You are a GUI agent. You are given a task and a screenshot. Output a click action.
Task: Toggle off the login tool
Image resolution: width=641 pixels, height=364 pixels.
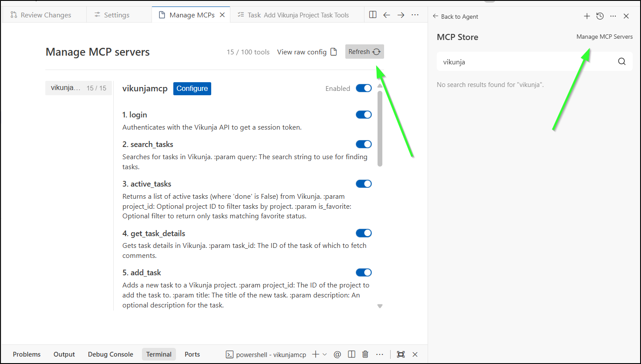[x=364, y=115]
